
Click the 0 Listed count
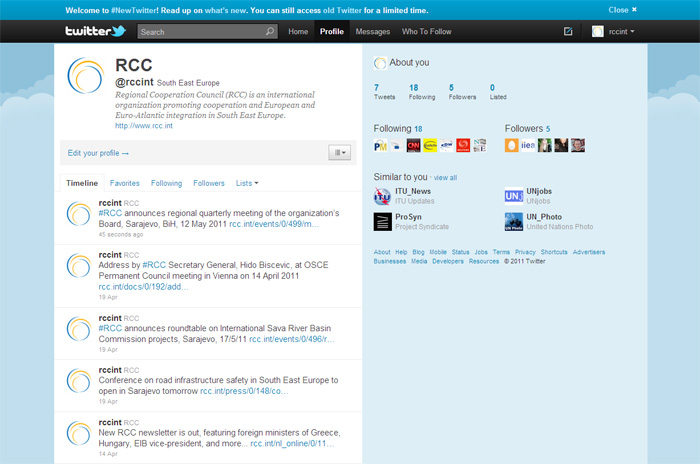point(498,92)
